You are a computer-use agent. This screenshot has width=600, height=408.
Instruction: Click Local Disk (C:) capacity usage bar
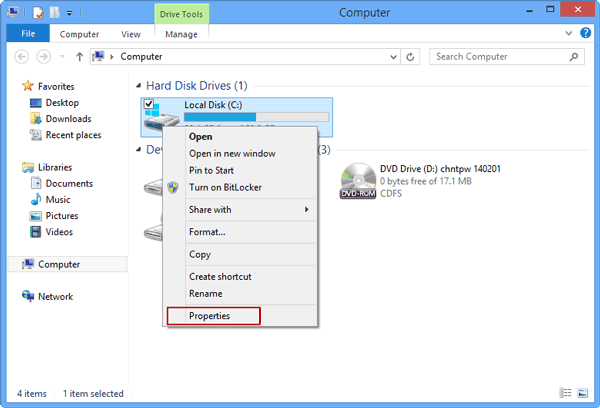point(256,117)
